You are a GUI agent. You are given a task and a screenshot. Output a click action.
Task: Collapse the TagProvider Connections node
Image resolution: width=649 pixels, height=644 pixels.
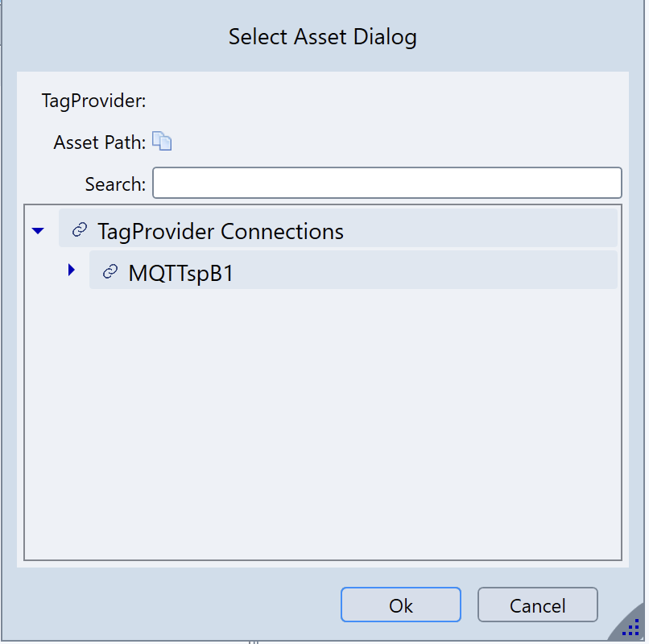37,231
